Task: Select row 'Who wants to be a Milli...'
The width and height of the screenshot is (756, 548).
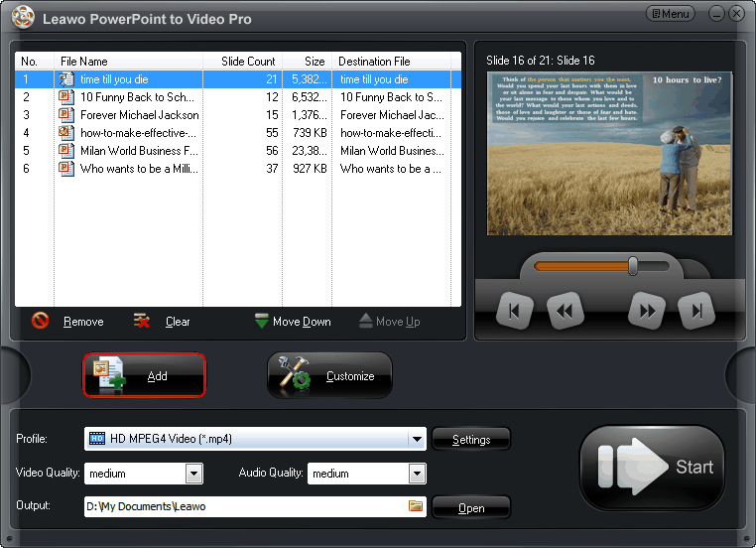Action: pyautogui.click(x=238, y=169)
